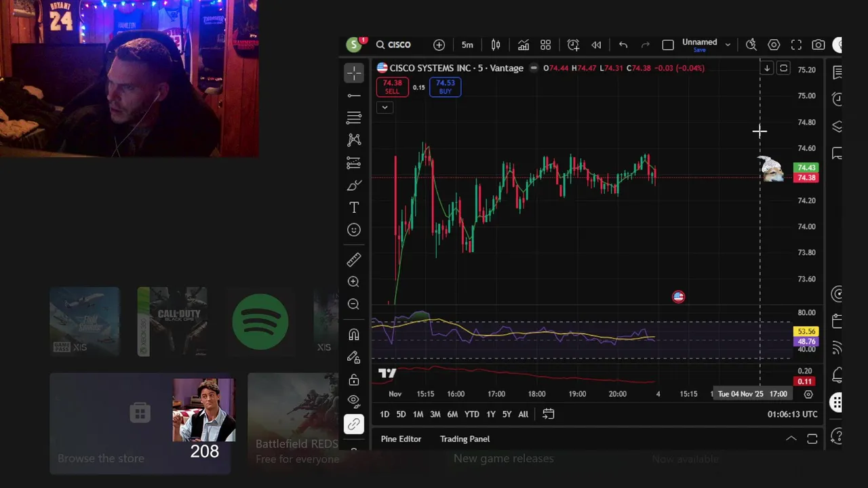Open Call of Duty Black Ops tile
Screen dimensions: 868x488
tap(172, 322)
